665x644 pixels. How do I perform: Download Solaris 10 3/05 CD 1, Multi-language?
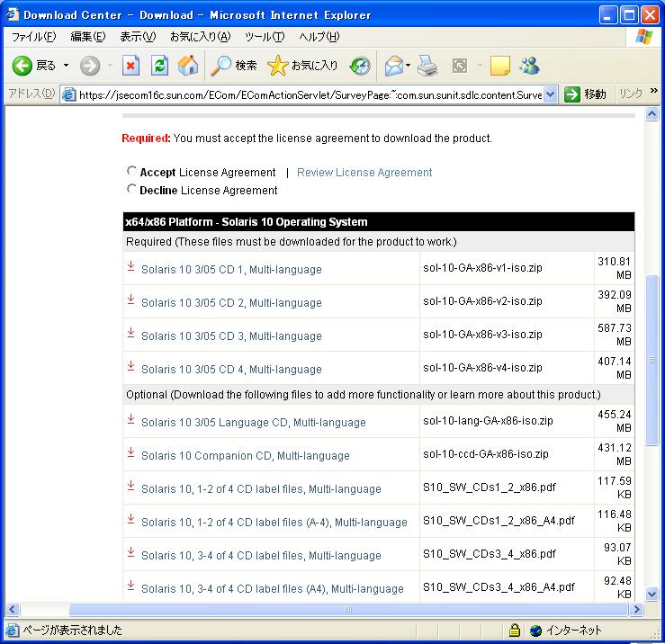pos(231,270)
